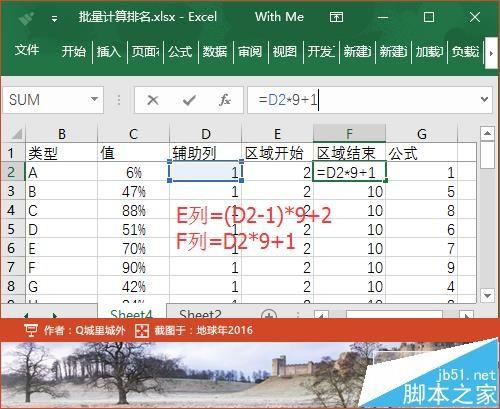Select column D header

pos(206,134)
